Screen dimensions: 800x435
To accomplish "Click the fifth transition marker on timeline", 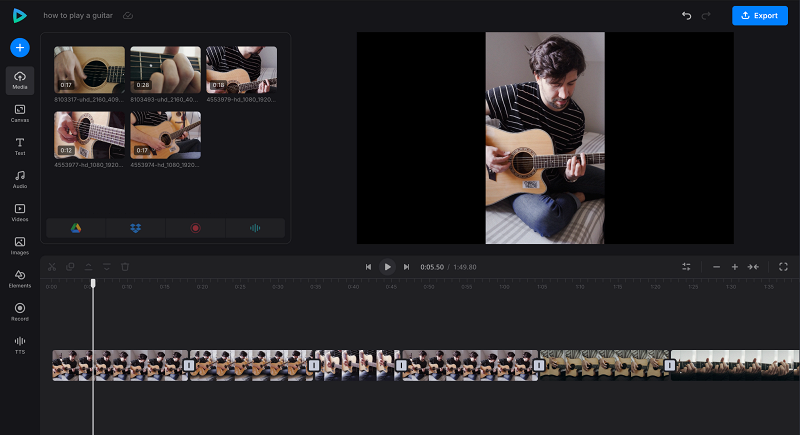I will click(x=669, y=365).
